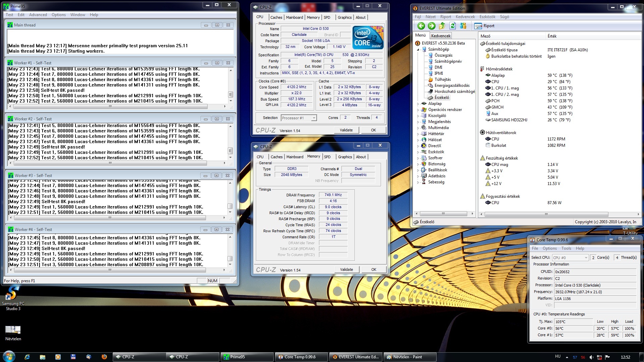Click Core Voltage field in CPU-Z
This screenshot has width=644, height=362.
pos(339,47)
